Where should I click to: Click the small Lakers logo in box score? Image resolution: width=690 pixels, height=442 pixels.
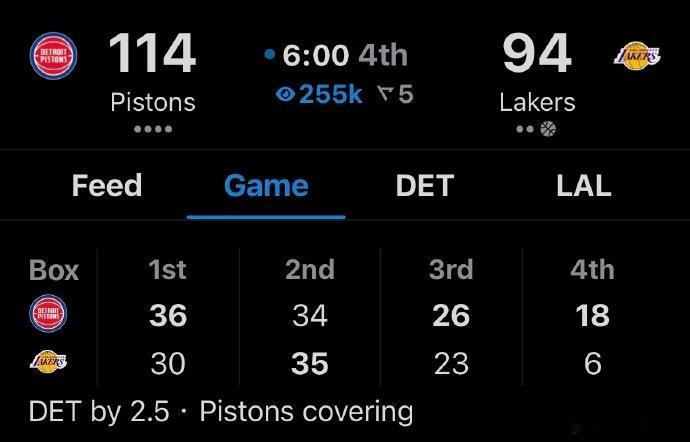49,362
